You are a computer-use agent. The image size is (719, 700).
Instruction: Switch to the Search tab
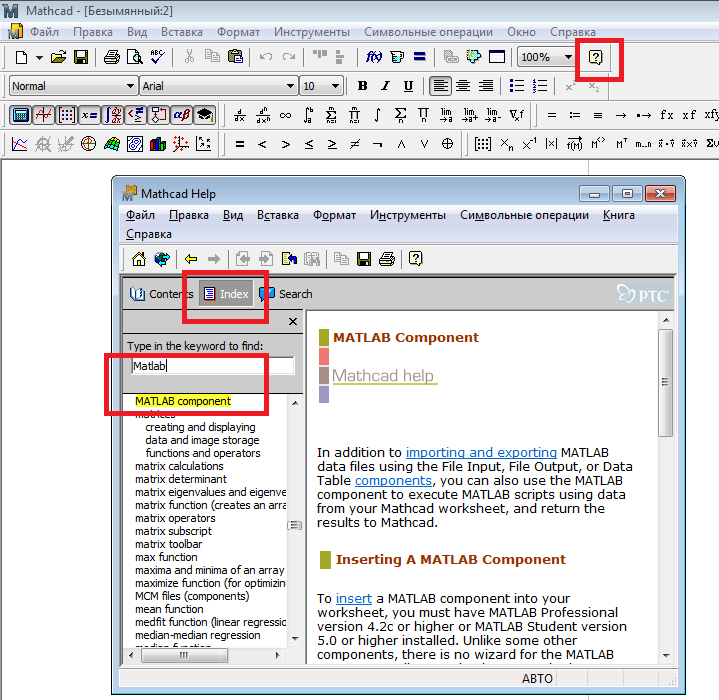[286, 294]
